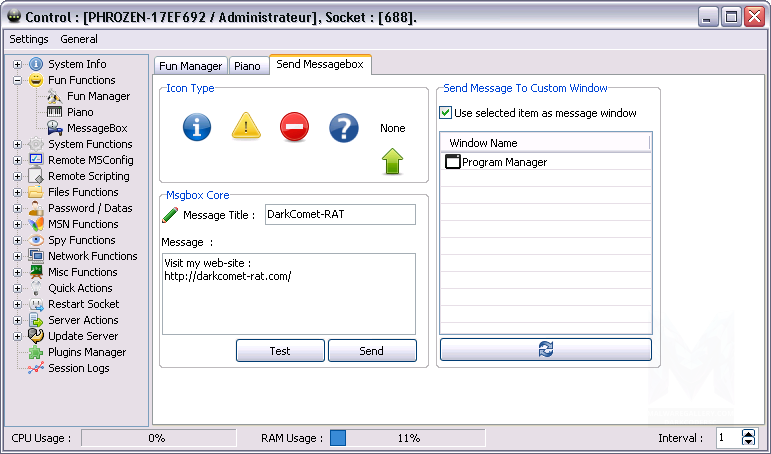Click the Test button
This screenshot has height=454, width=771.
click(x=280, y=351)
